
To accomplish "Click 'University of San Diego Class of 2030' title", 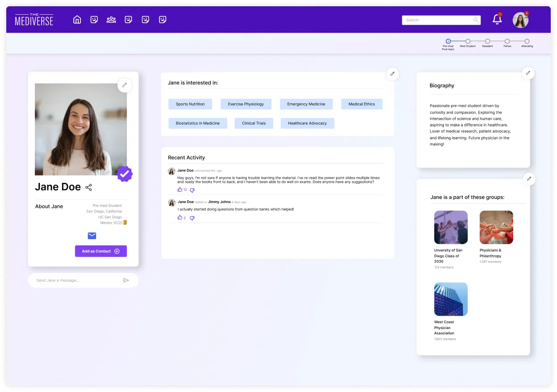I will click(448, 256).
